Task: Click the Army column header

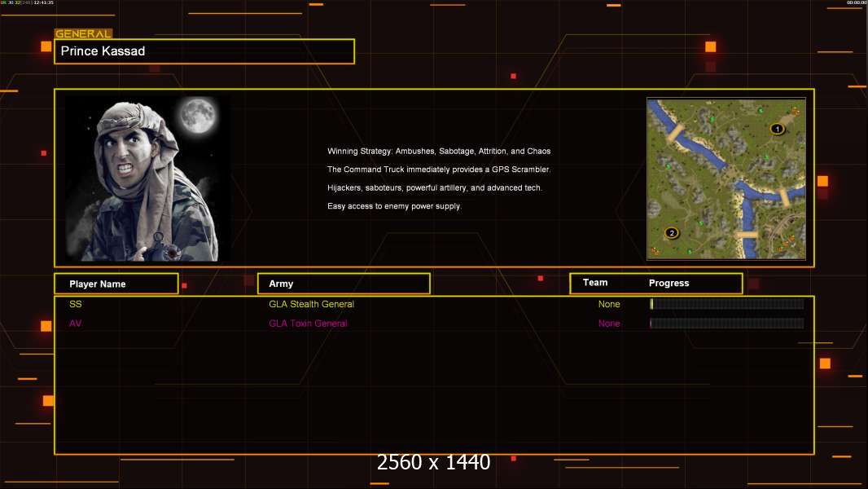Action: 344,284
